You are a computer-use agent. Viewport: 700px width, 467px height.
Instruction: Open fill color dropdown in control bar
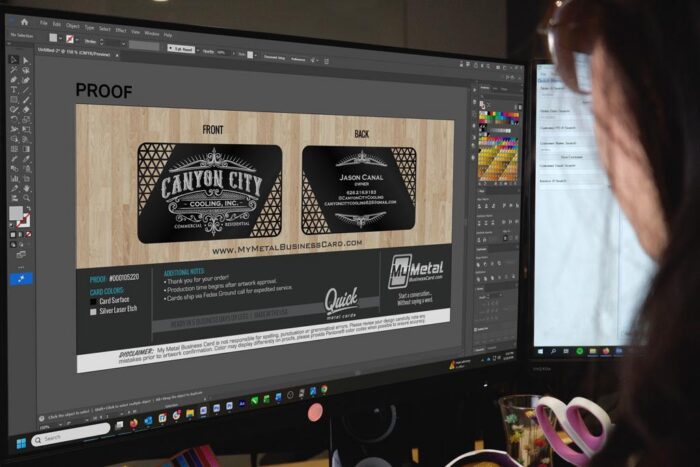click(61, 38)
